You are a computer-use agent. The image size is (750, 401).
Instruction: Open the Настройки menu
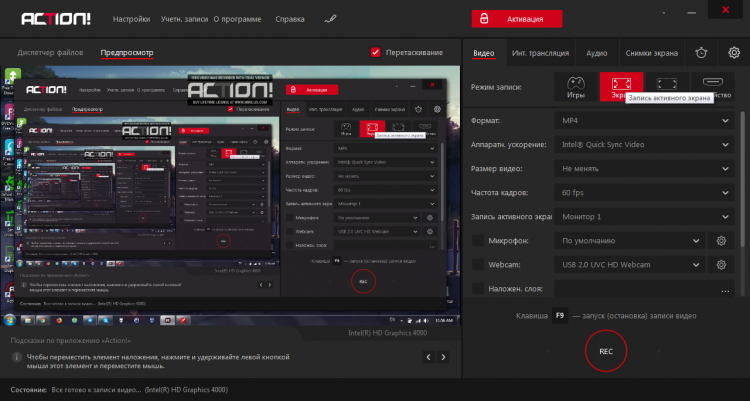[x=132, y=19]
